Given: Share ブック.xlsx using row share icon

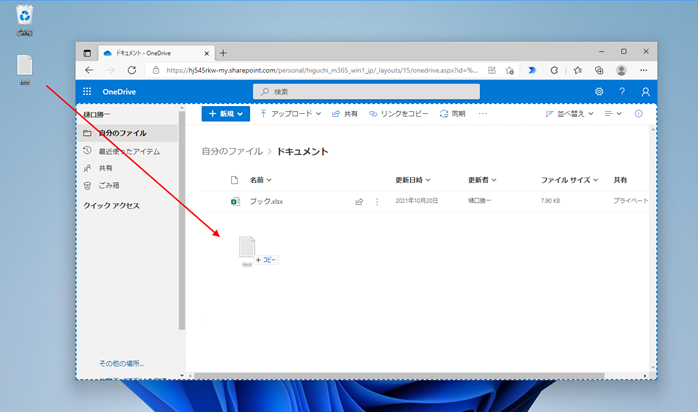Looking at the screenshot, I should pos(359,202).
